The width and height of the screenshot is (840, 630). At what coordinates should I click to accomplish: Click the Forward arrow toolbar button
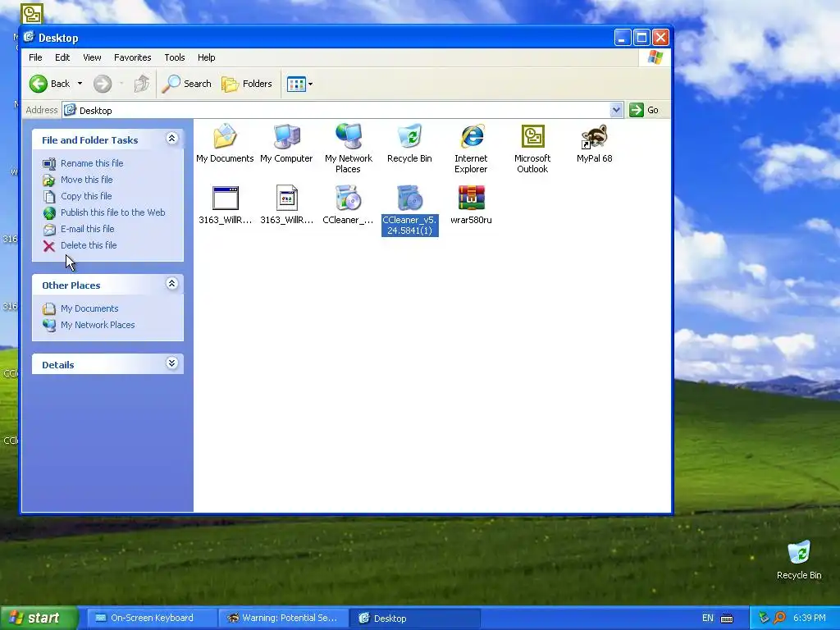[103, 84]
